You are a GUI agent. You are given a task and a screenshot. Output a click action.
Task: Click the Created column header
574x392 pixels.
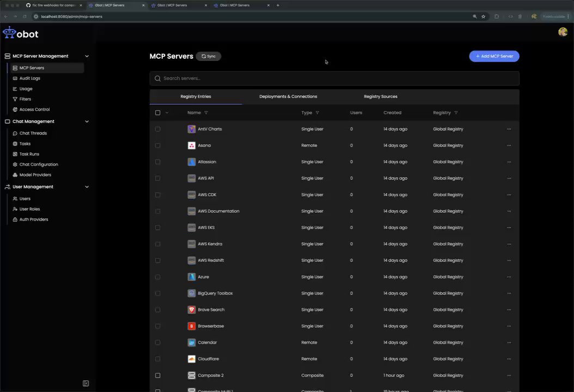pyautogui.click(x=393, y=113)
